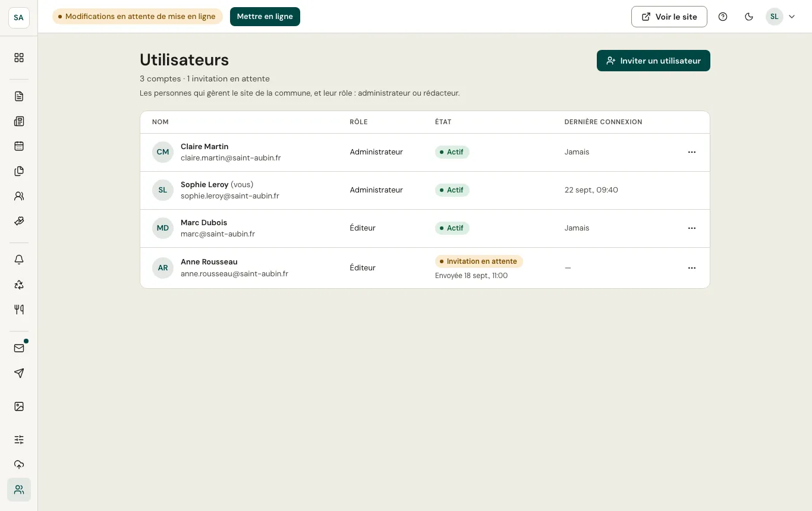Open the sliders settings icon in sidebar
The width and height of the screenshot is (812, 511).
[19, 440]
